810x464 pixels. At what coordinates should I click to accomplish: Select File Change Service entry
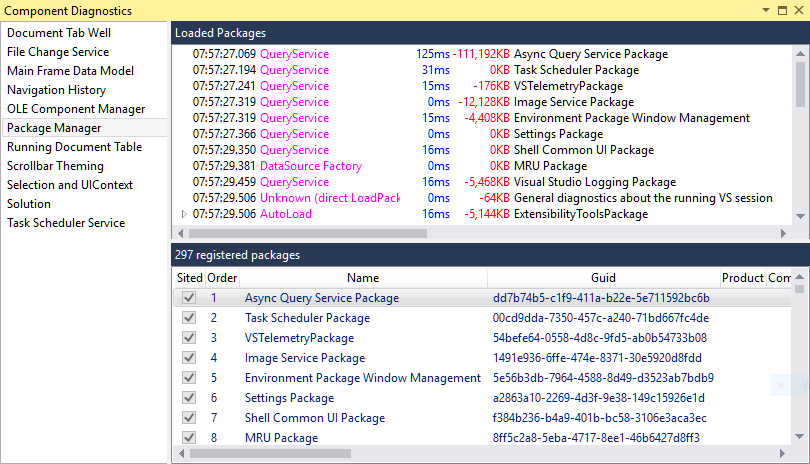click(x=58, y=52)
